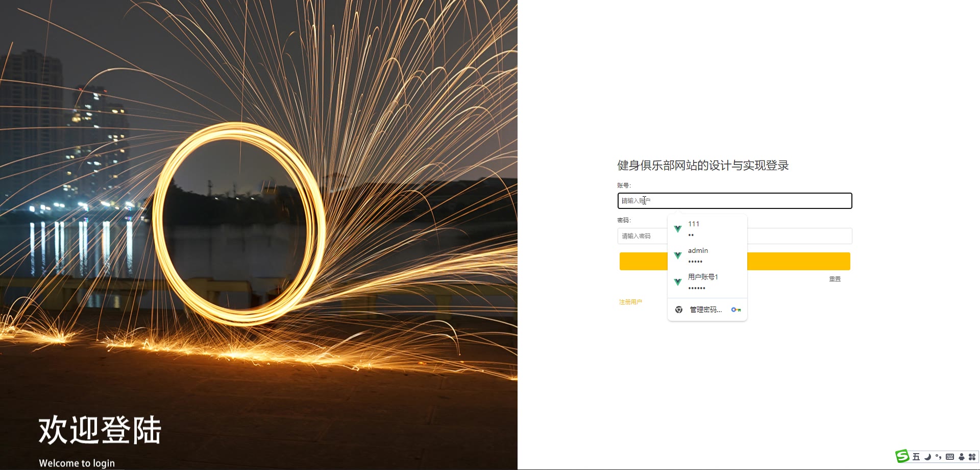The image size is (980, 470).
Task: Open the 注册用户 register link
Action: [630, 302]
